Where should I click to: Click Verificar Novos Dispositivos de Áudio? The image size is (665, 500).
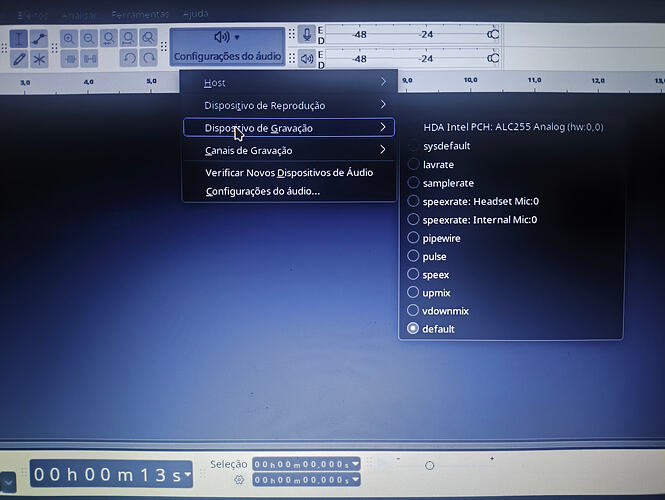pyautogui.click(x=288, y=172)
